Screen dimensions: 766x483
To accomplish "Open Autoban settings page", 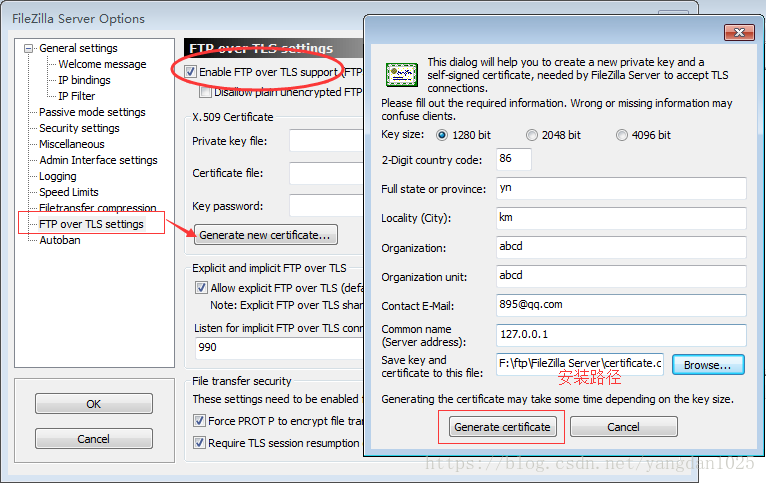I will click(60, 240).
